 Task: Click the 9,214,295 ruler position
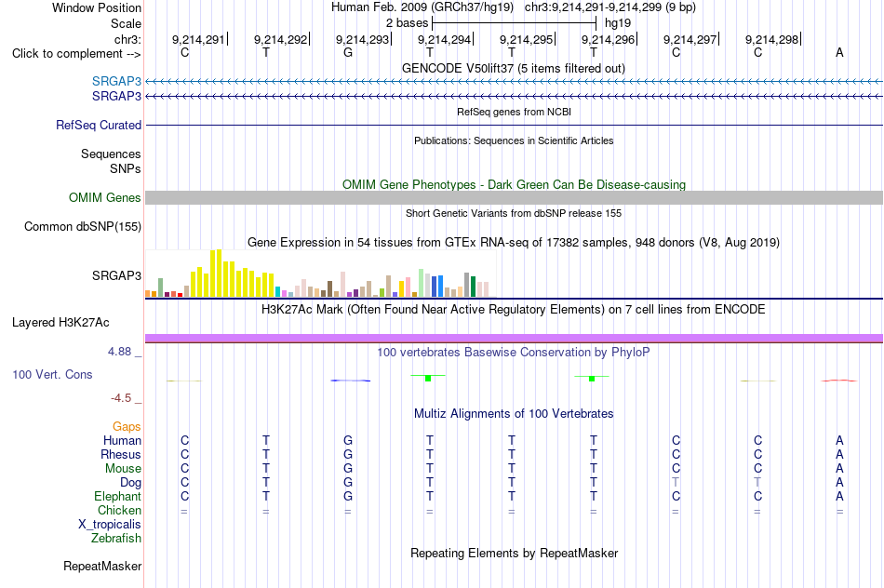pos(526,39)
